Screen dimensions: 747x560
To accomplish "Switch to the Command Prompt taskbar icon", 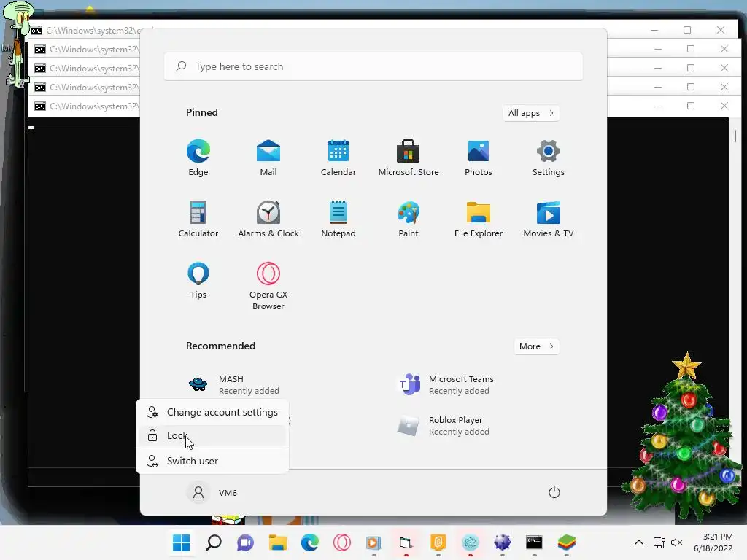I will (x=534, y=542).
